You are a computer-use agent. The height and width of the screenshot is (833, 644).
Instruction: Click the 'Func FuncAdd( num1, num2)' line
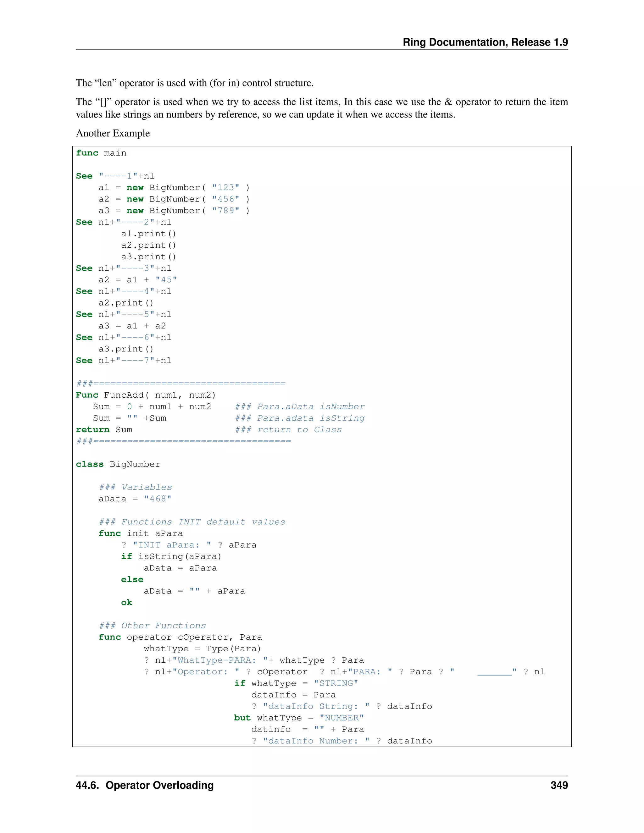click(x=145, y=395)
